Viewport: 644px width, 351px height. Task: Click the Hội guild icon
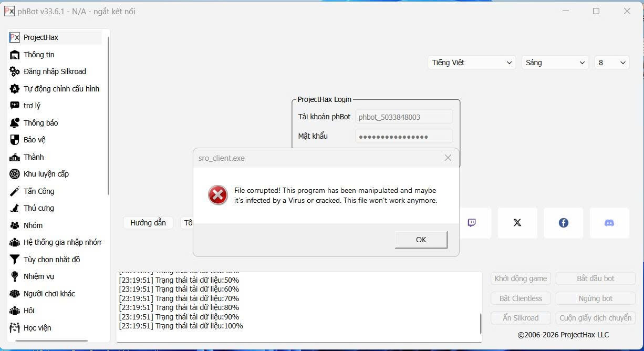click(x=15, y=311)
